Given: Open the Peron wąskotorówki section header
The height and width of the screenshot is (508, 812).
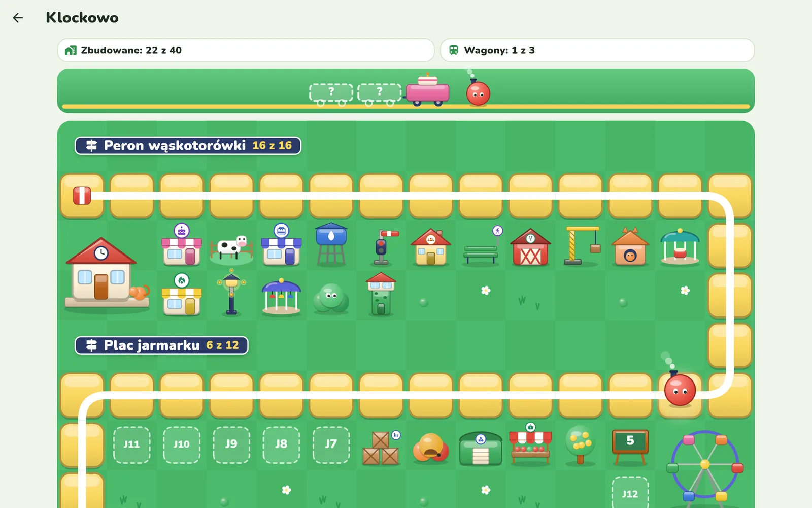Looking at the screenshot, I should pos(188,146).
